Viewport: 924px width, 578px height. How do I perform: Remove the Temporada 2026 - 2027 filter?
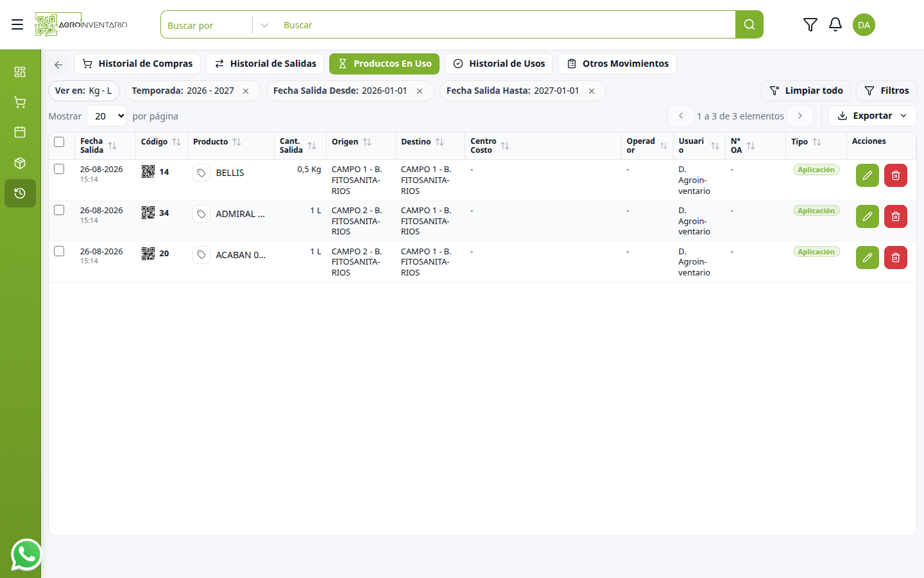click(x=246, y=91)
